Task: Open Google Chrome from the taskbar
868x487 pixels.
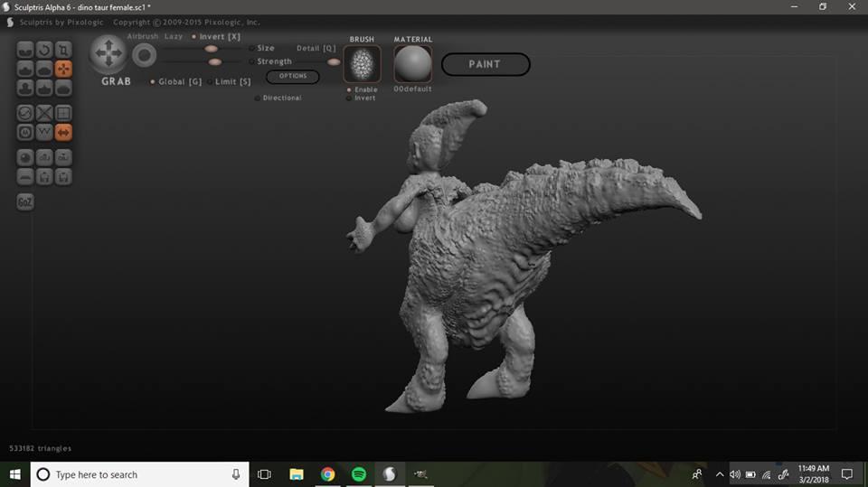Action: [x=327, y=474]
